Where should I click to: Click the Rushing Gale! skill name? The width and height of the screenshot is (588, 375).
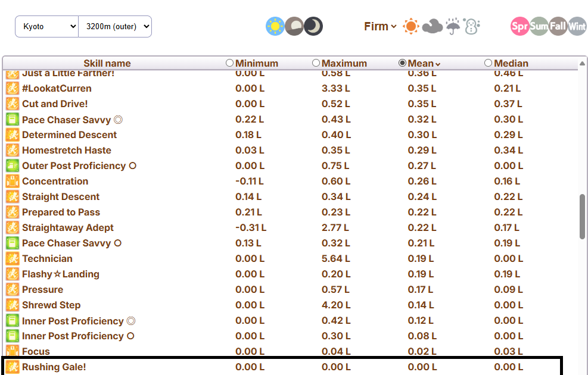(x=54, y=367)
